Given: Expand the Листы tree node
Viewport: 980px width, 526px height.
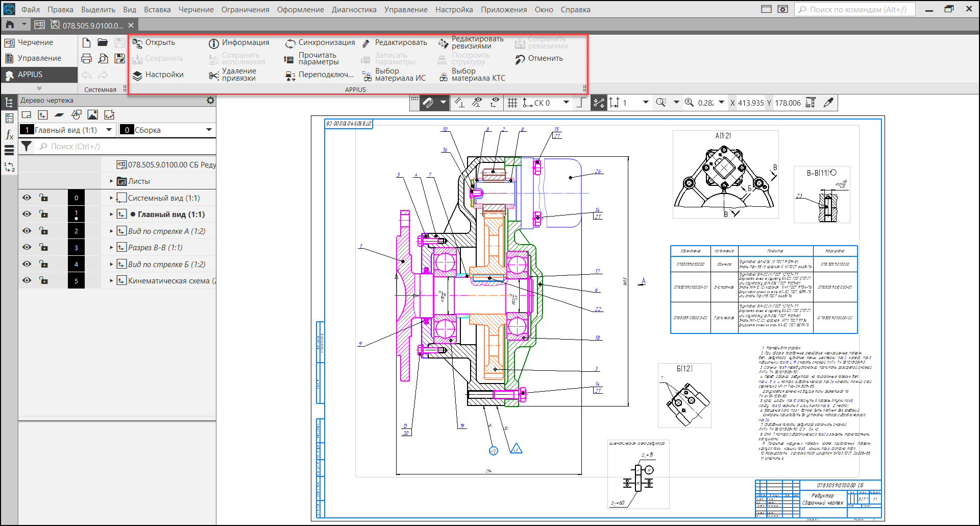Looking at the screenshot, I should click(111, 181).
